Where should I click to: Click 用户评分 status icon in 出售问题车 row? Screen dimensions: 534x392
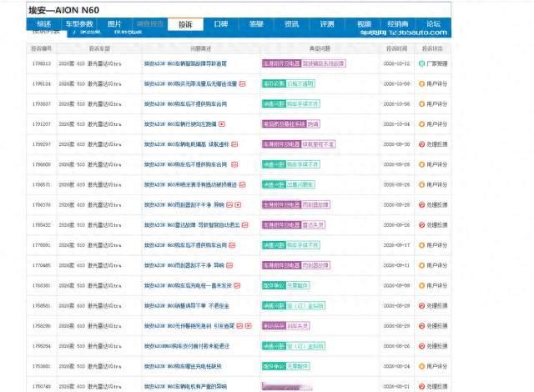point(421,185)
